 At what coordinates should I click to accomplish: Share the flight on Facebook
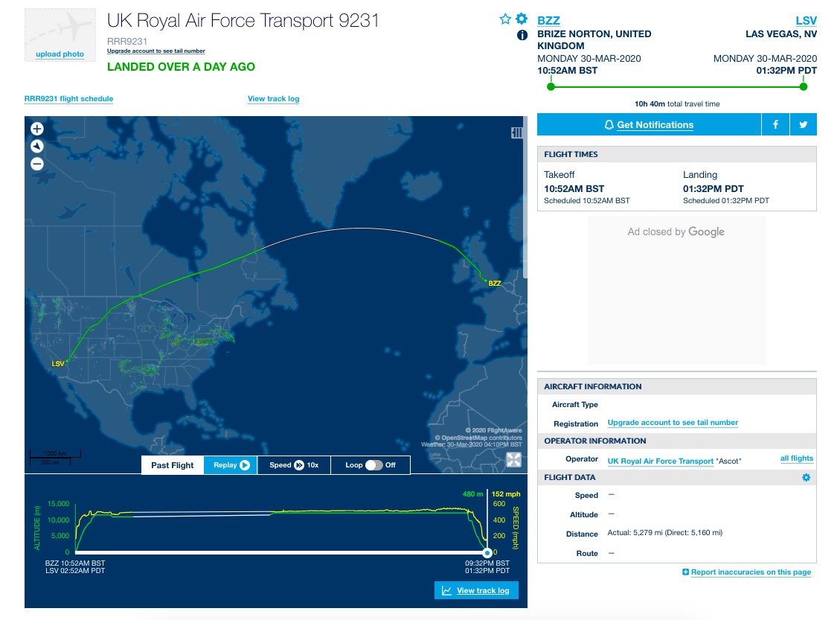coord(775,124)
